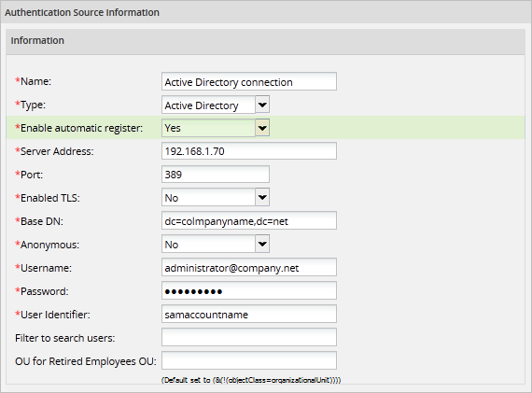This screenshot has width=532, height=393.
Task: Expand the Enable automatic register dropdown
Action: (x=262, y=128)
